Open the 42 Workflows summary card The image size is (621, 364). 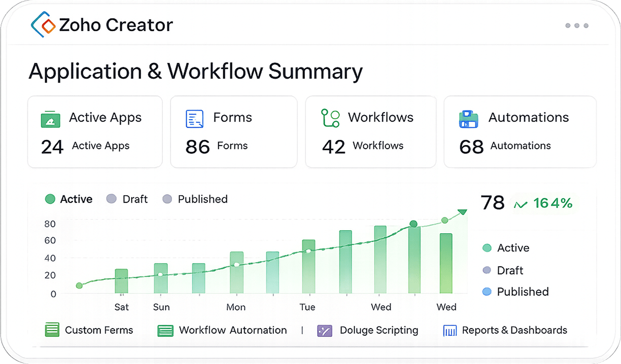tap(370, 132)
